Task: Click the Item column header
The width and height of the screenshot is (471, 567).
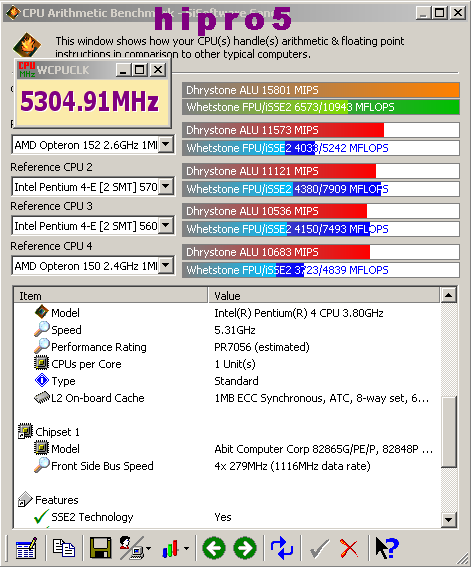Action: tap(111, 295)
